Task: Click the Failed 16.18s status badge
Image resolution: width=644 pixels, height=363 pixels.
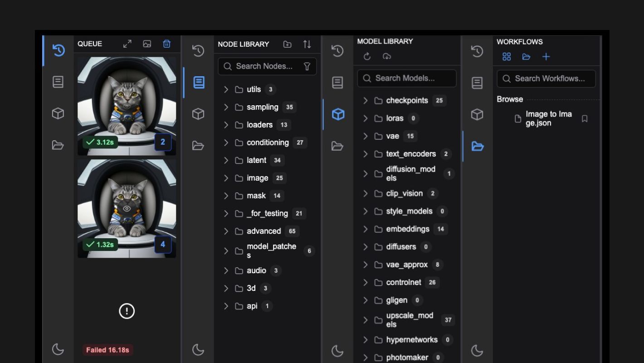Action: [x=107, y=350]
